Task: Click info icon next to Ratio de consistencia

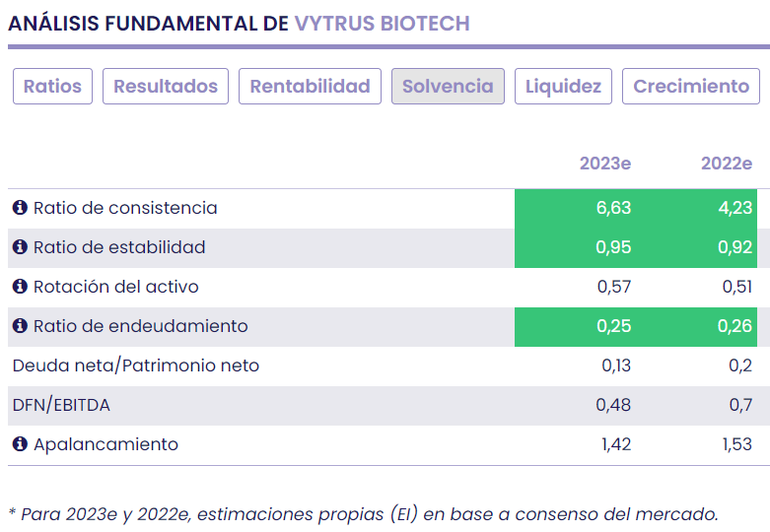Action: click(20, 208)
